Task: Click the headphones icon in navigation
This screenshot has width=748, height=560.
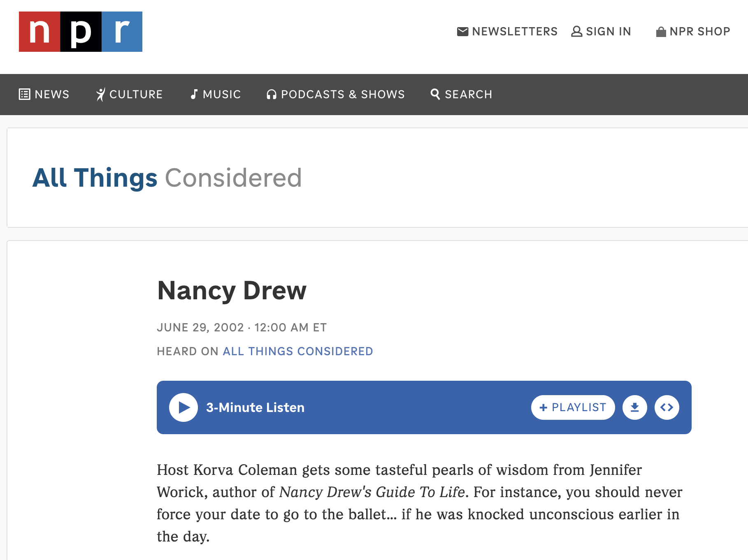Action: (x=271, y=95)
